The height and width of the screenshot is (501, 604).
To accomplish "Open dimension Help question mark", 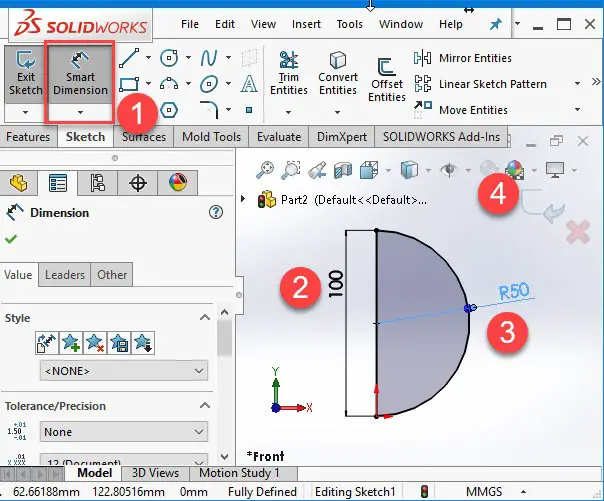I will click(x=216, y=212).
